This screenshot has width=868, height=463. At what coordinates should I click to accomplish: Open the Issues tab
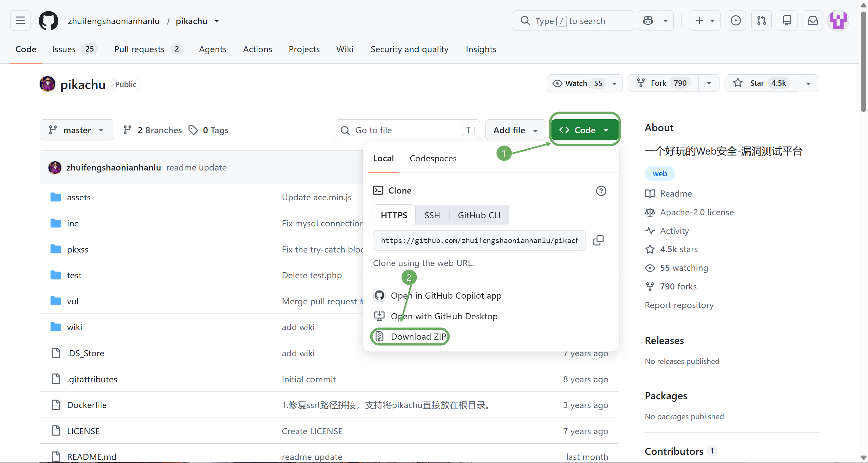pyautogui.click(x=75, y=49)
